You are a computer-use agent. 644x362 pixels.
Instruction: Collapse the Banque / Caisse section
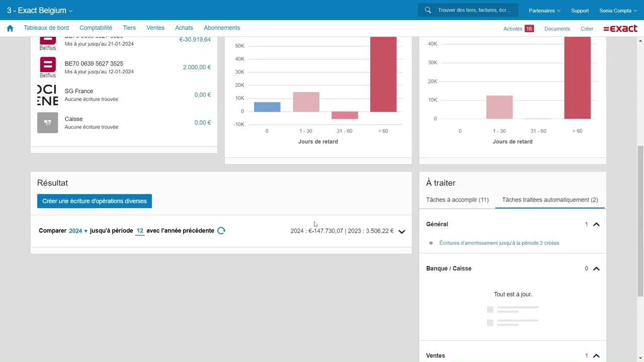tap(596, 268)
